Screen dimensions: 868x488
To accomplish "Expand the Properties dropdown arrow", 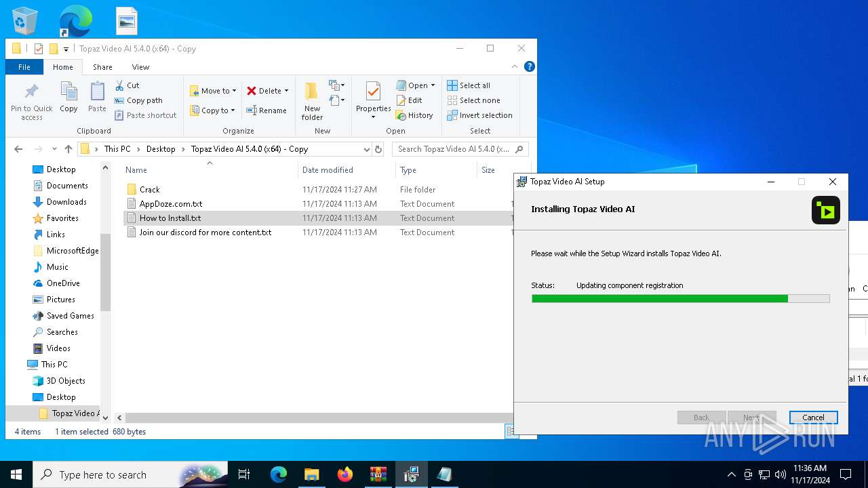I will (x=373, y=117).
